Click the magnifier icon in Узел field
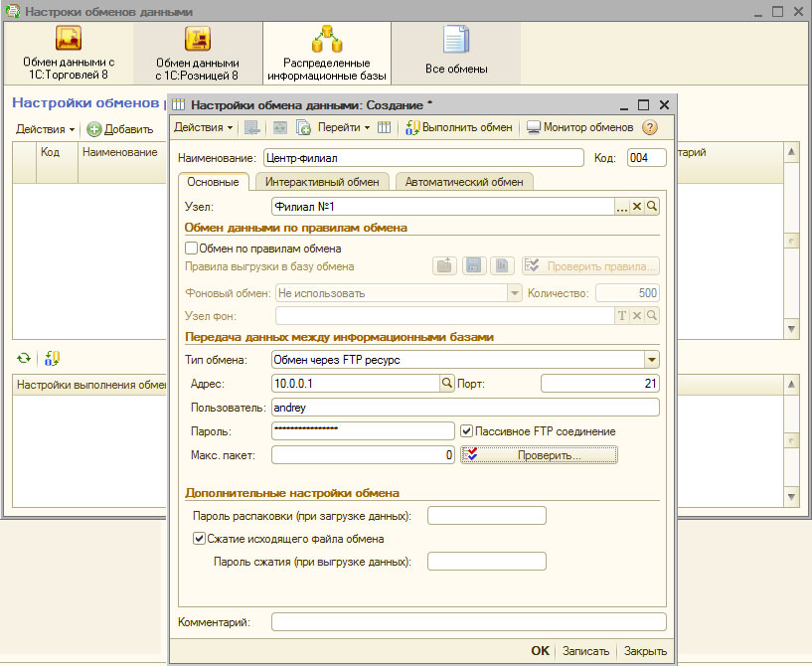Screen dimensions: 812x666 pos(653,206)
